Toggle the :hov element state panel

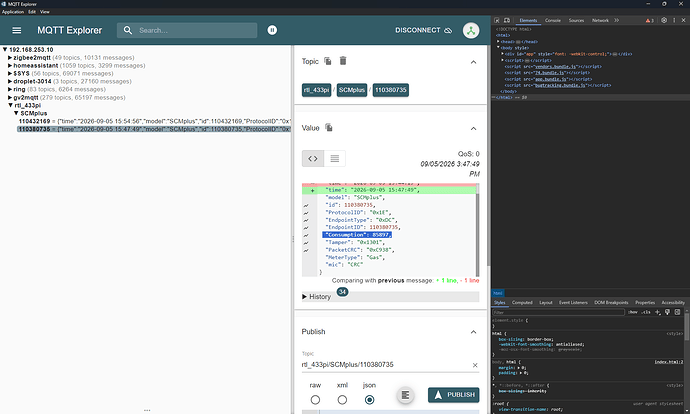tap(633, 312)
